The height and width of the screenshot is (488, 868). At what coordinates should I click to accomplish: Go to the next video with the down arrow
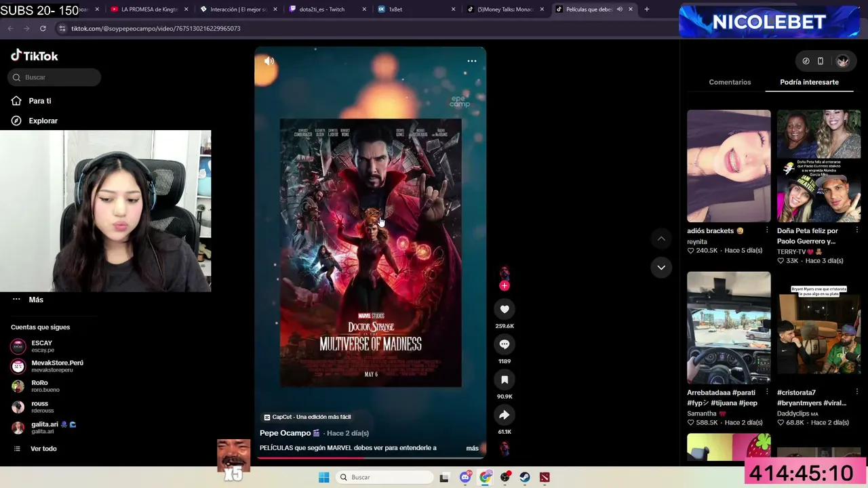661,267
